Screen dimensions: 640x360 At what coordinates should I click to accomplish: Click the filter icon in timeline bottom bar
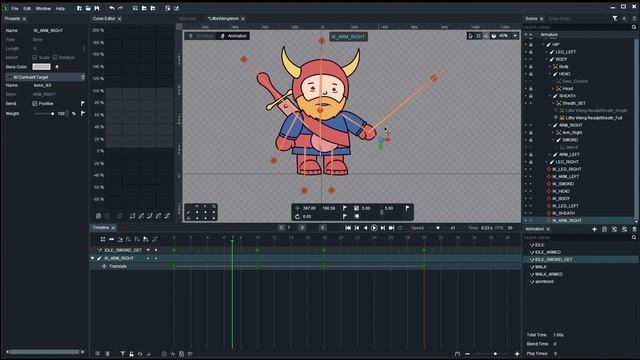[122, 354]
